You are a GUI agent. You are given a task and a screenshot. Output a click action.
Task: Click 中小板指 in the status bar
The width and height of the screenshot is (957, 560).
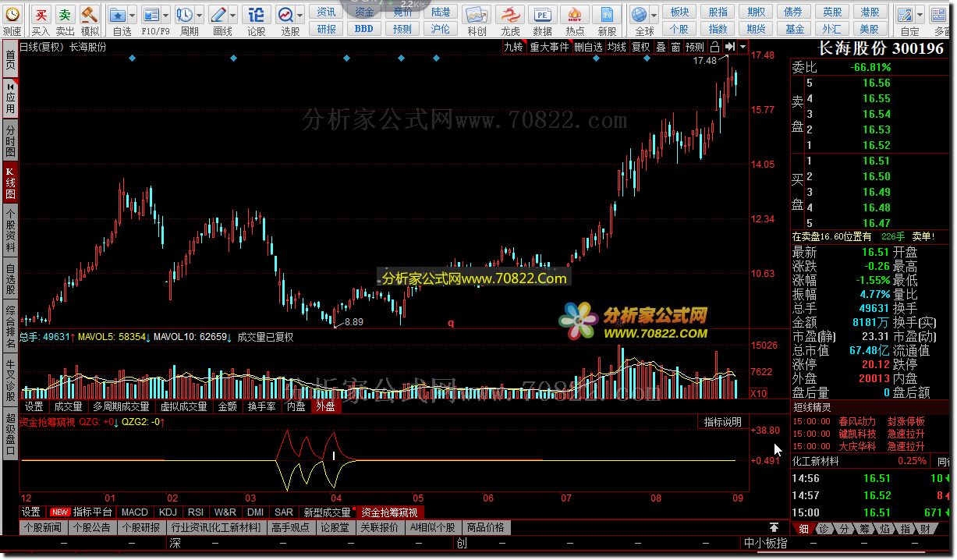pyautogui.click(x=765, y=544)
